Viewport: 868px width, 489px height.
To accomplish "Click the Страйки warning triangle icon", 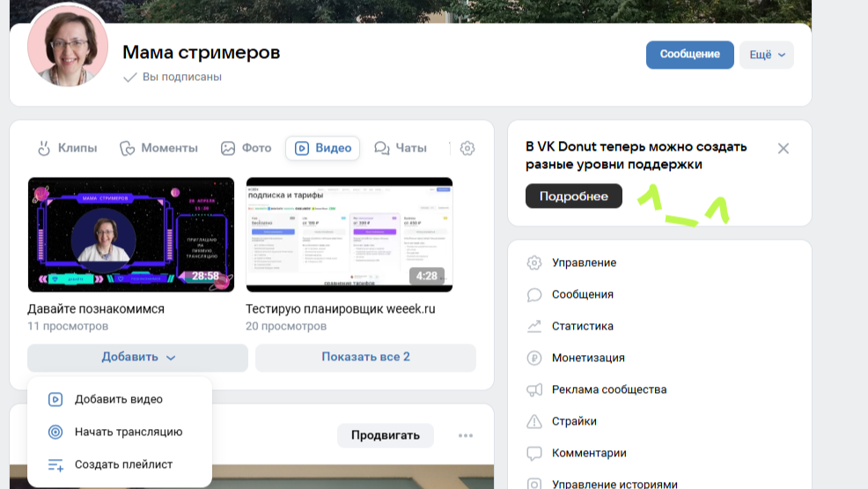I will 534,421.
